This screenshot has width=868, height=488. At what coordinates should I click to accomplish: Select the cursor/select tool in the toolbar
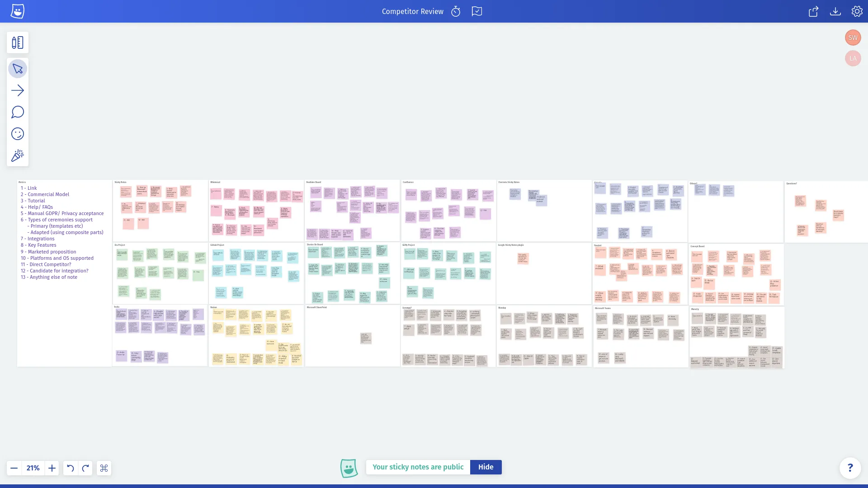coord(18,69)
